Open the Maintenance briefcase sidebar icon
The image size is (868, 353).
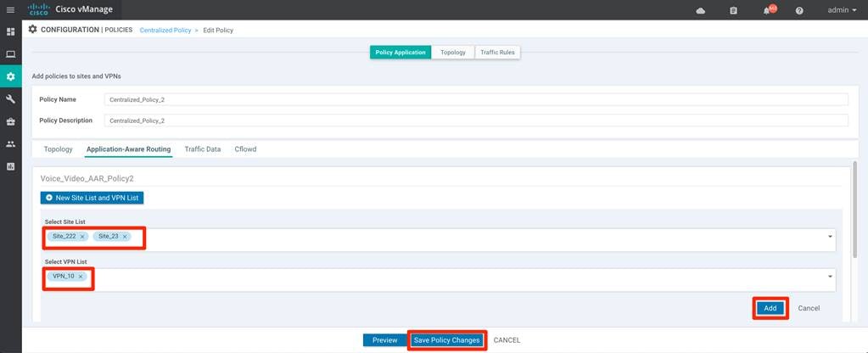[10, 121]
